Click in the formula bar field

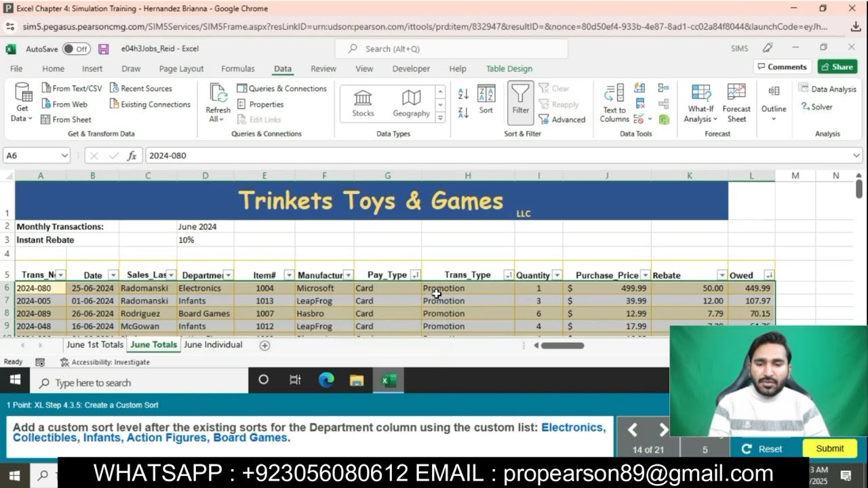pyautogui.click(x=502, y=156)
